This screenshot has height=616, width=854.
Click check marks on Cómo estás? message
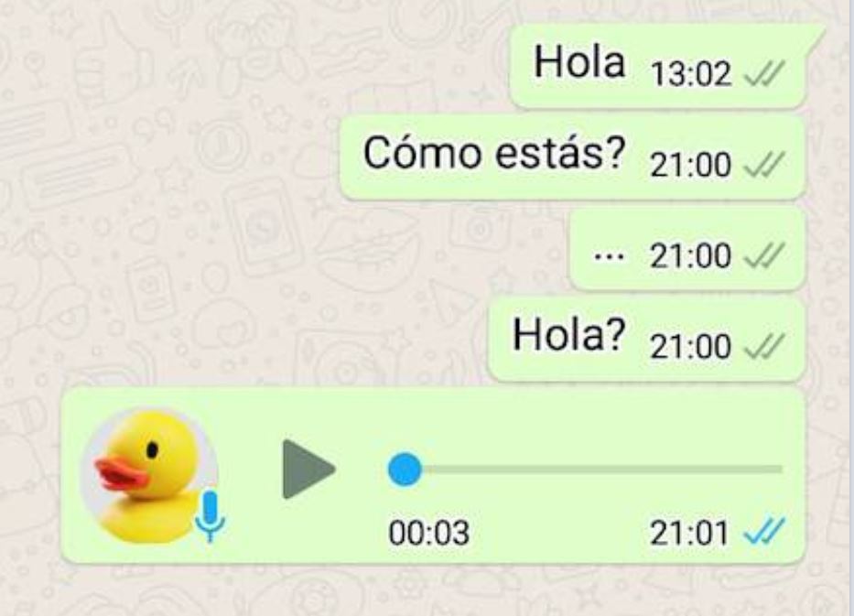click(764, 165)
